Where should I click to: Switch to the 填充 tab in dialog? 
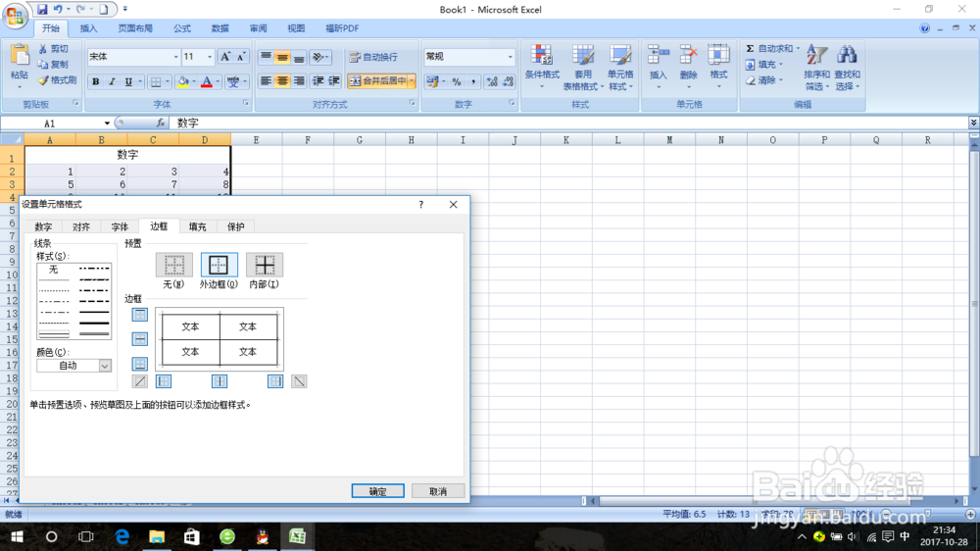pos(198,226)
